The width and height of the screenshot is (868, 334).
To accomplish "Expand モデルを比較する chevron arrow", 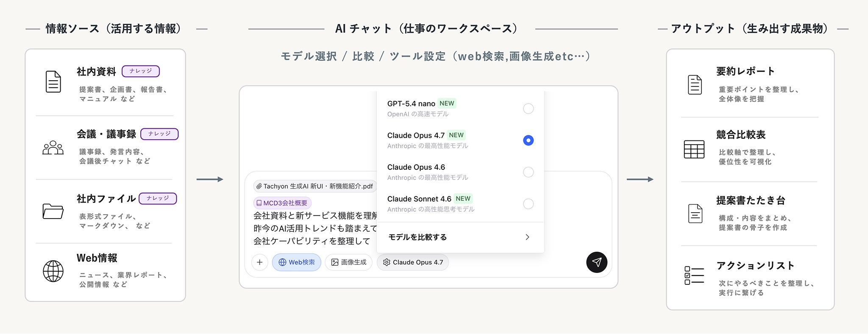I will click(x=527, y=237).
